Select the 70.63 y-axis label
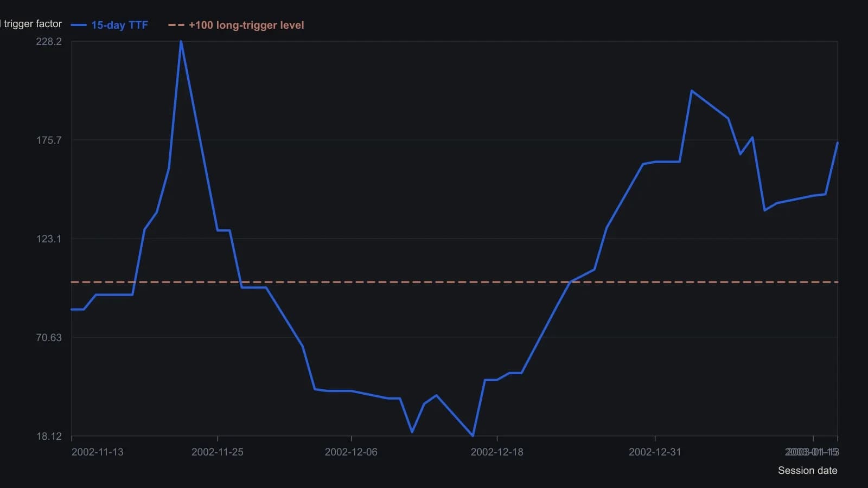This screenshot has height=488, width=868. (49, 337)
